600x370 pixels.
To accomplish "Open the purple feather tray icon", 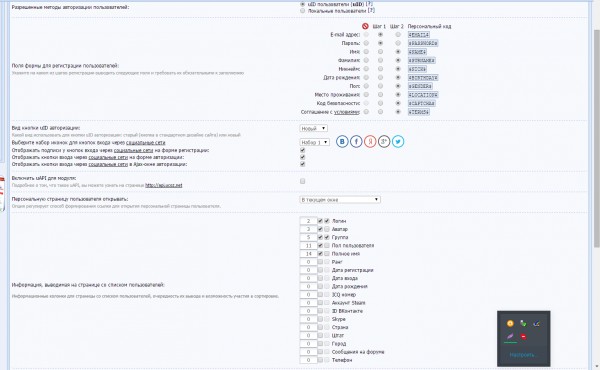I will (510, 337).
